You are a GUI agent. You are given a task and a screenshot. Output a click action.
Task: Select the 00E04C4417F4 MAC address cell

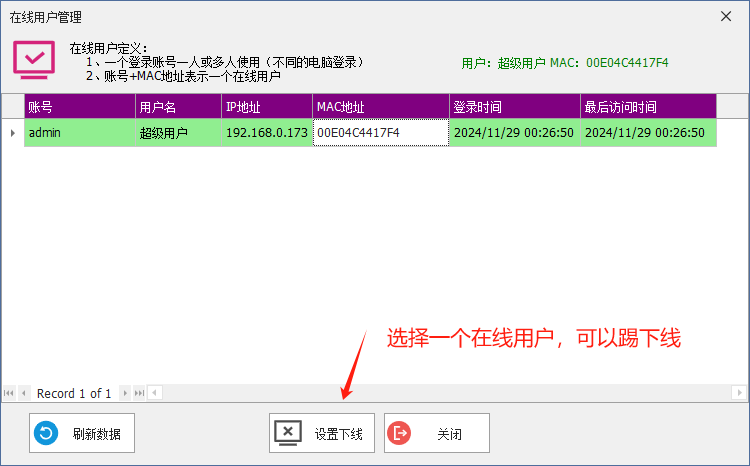click(381, 133)
